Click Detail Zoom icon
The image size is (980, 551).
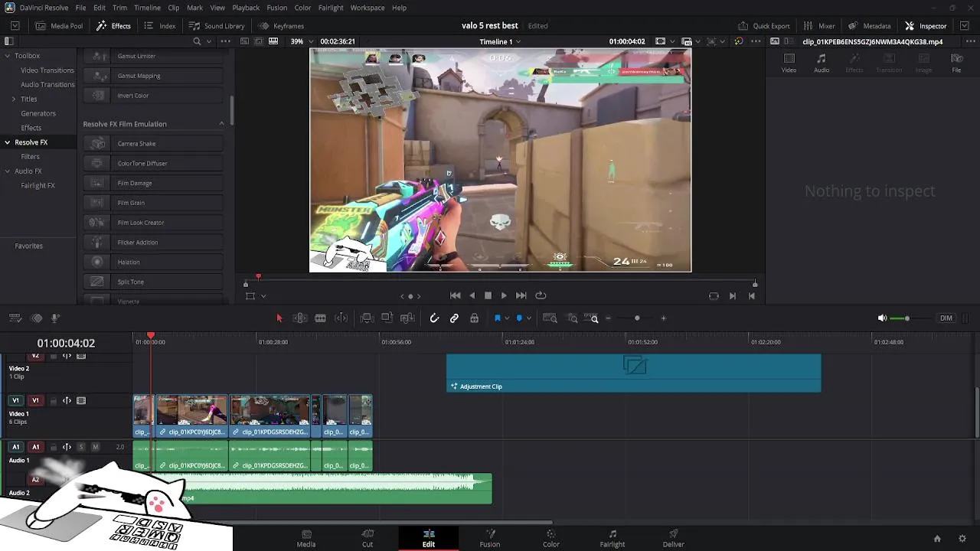pyautogui.click(x=573, y=318)
